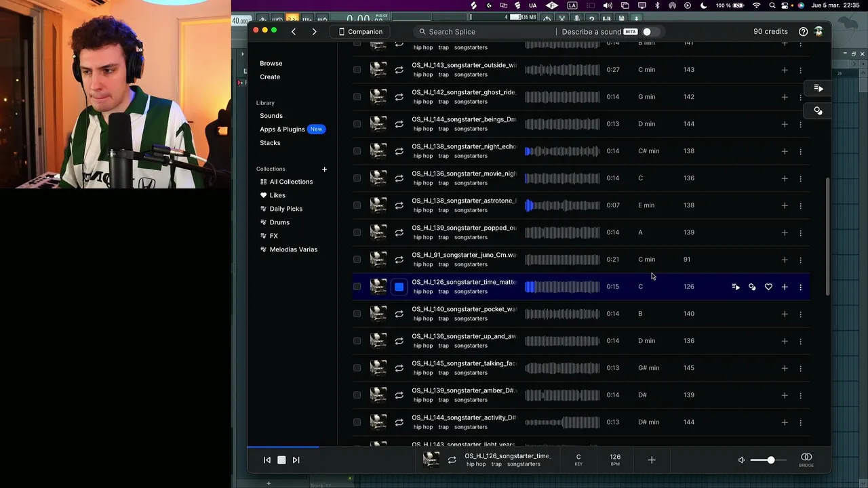Skip to next track in player

(296, 460)
